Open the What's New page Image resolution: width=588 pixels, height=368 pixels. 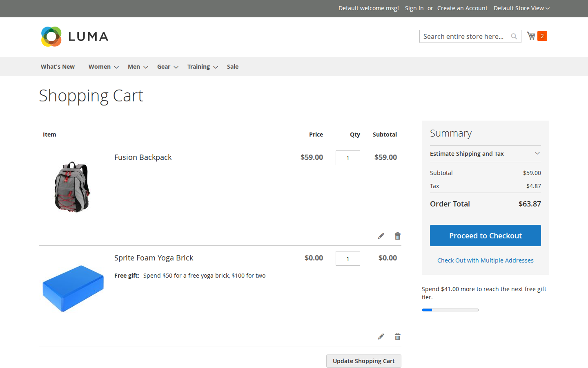(x=58, y=67)
